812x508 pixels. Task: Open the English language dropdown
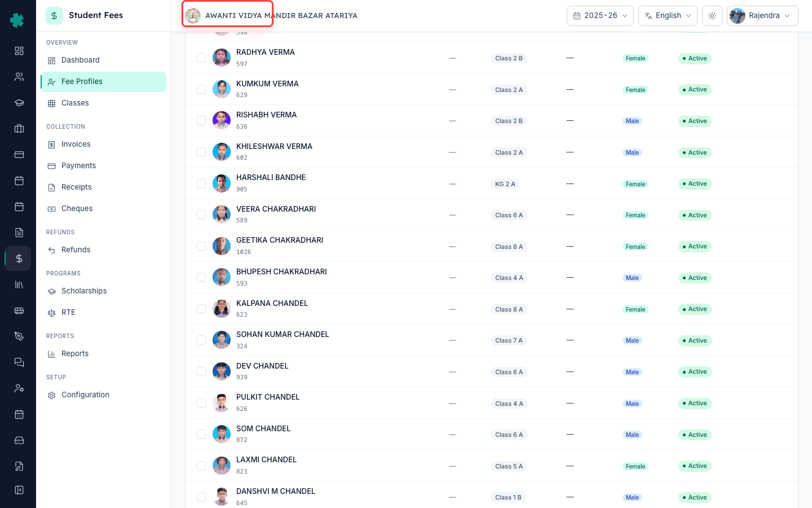[x=668, y=16]
